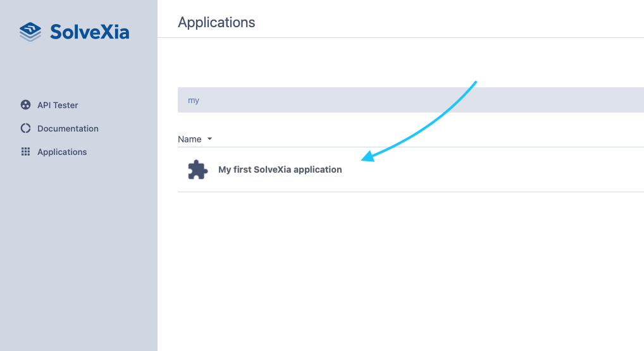Click the empty content area below the list
The image size is (644, 351).
point(405,272)
